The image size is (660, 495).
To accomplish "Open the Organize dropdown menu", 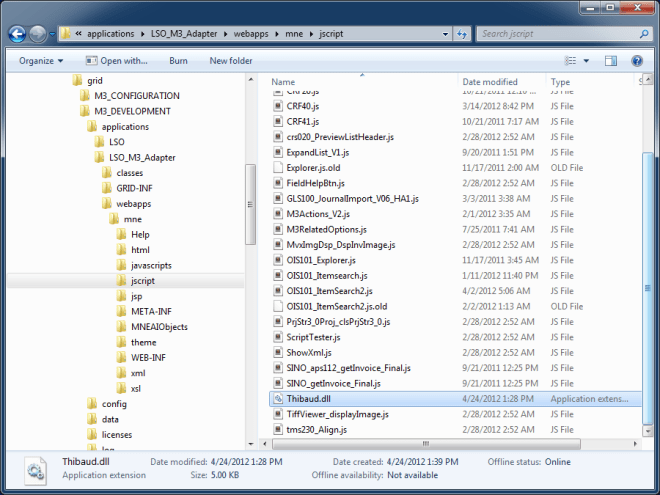I will point(39,61).
